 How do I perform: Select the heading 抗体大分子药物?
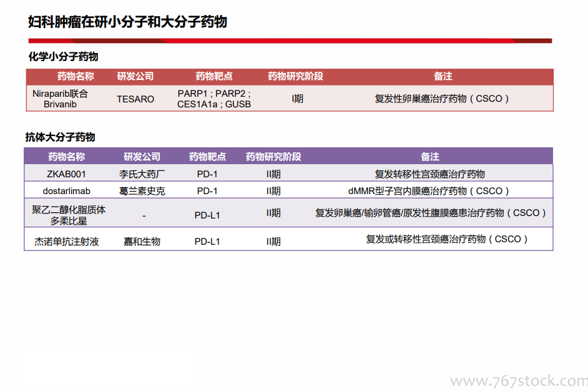click(x=60, y=137)
